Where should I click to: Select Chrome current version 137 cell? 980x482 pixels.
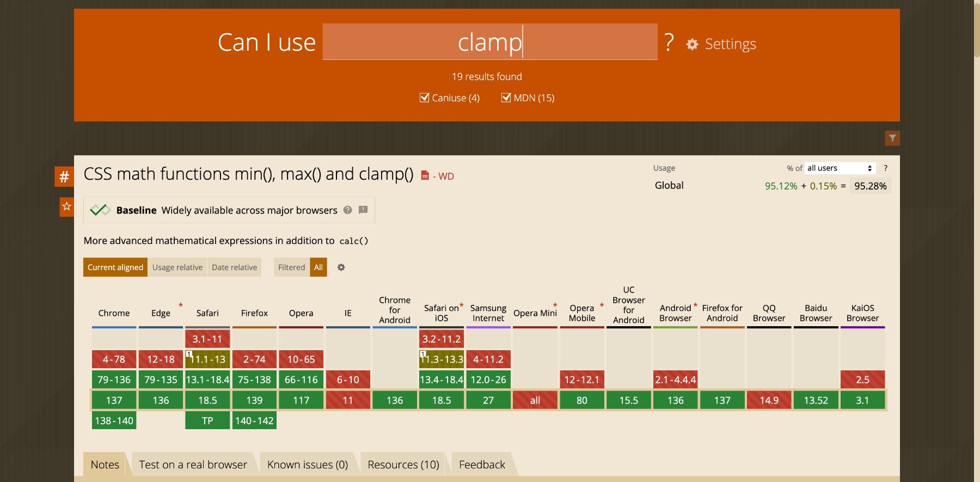pyautogui.click(x=114, y=400)
